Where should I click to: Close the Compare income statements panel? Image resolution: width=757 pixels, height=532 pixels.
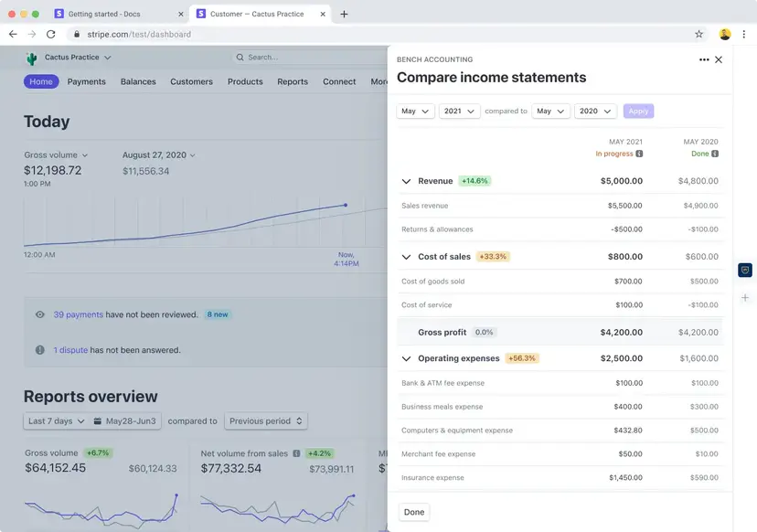coord(719,59)
